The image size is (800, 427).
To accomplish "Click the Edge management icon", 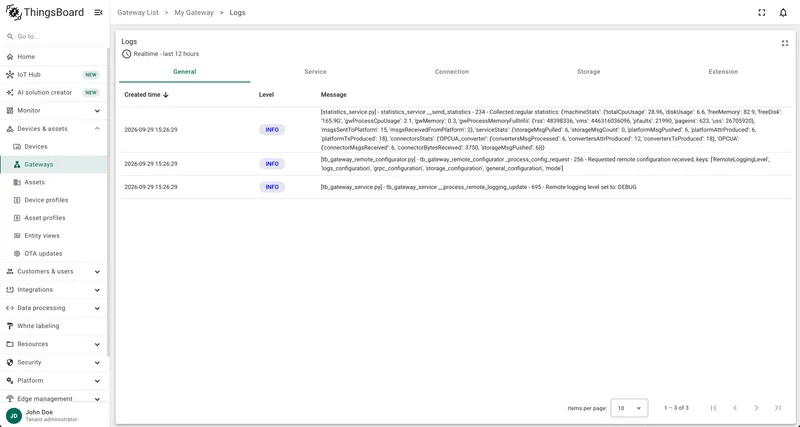I will tap(10, 399).
